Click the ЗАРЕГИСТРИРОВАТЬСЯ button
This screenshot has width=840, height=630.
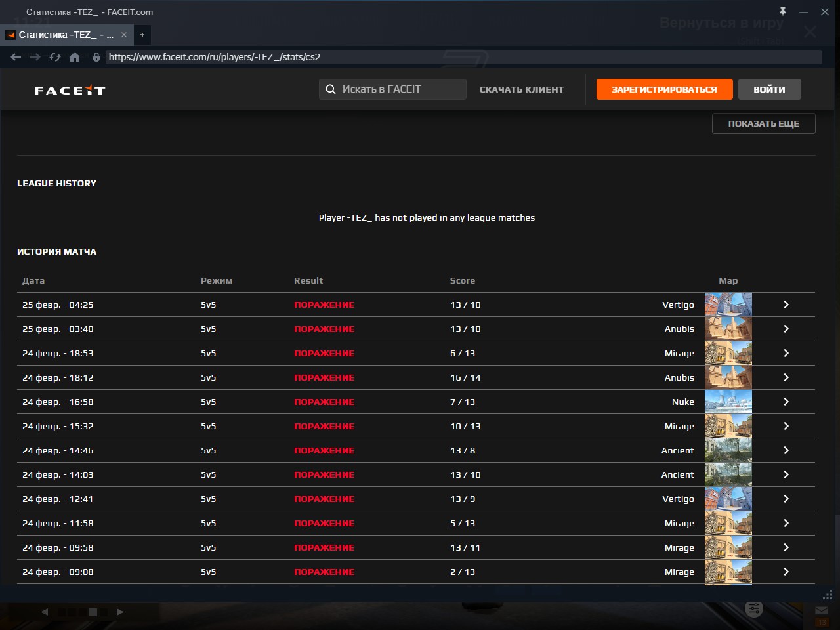(664, 89)
